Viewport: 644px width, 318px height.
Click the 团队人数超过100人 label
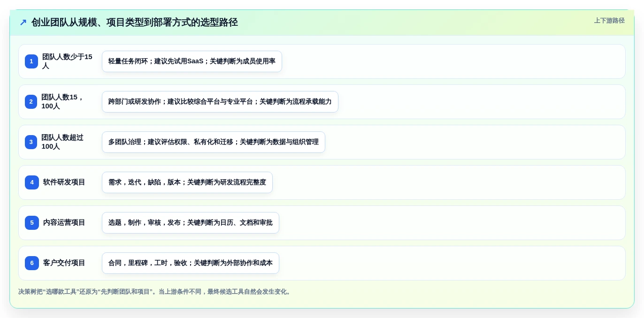[x=63, y=142]
